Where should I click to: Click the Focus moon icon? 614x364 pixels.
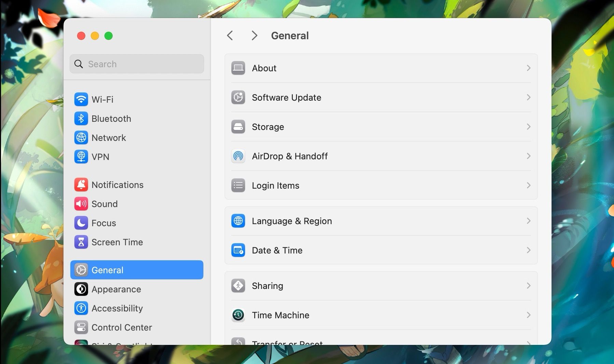[81, 223]
